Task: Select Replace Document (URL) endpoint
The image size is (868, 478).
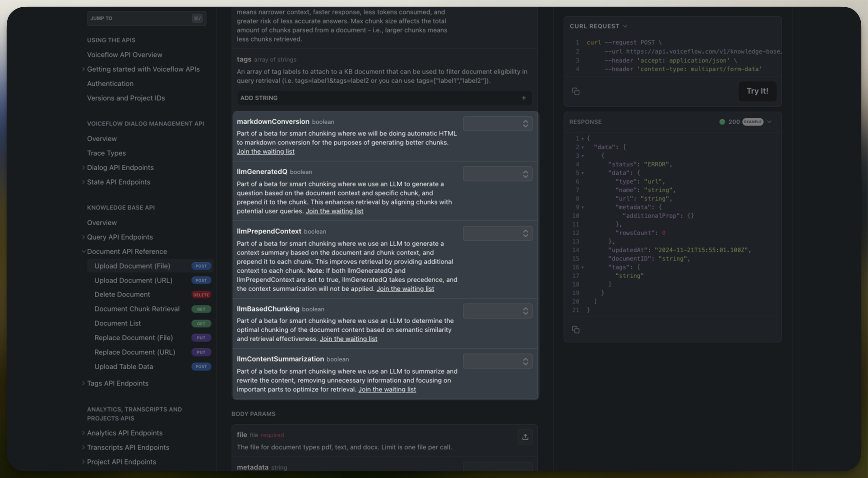Action: 135,352
